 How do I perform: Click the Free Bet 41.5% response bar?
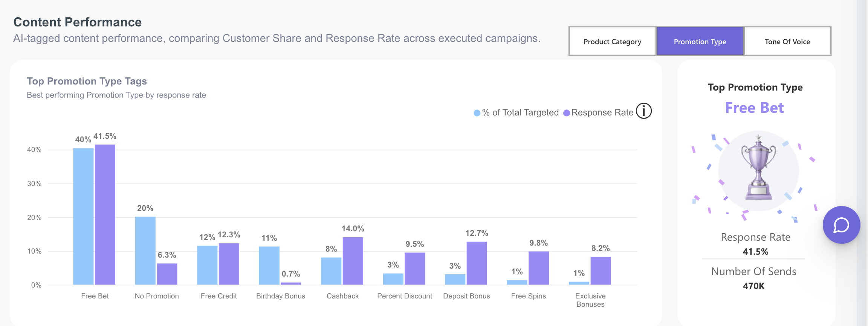(x=105, y=215)
